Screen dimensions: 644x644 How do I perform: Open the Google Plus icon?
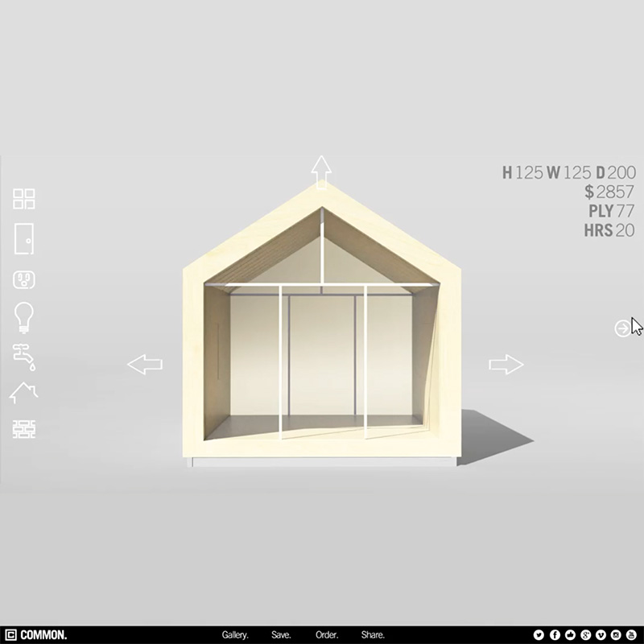(x=586, y=635)
